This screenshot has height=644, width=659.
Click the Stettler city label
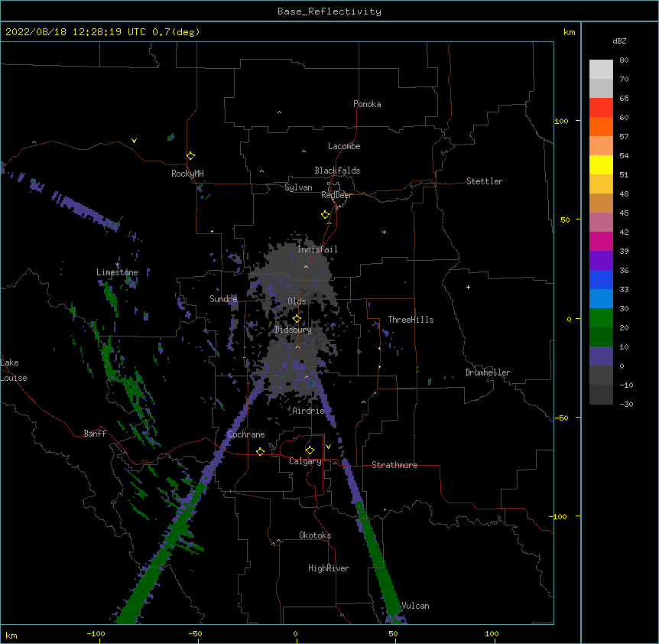pyautogui.click(x=485, y=181)
